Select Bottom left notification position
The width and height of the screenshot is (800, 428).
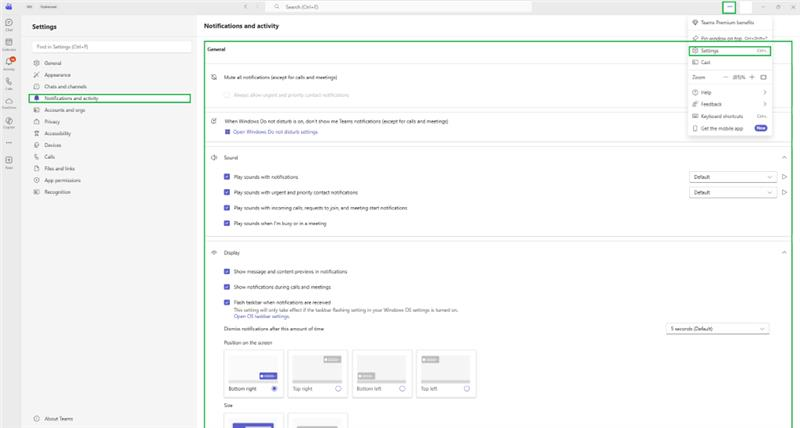[x=382, y=373]
